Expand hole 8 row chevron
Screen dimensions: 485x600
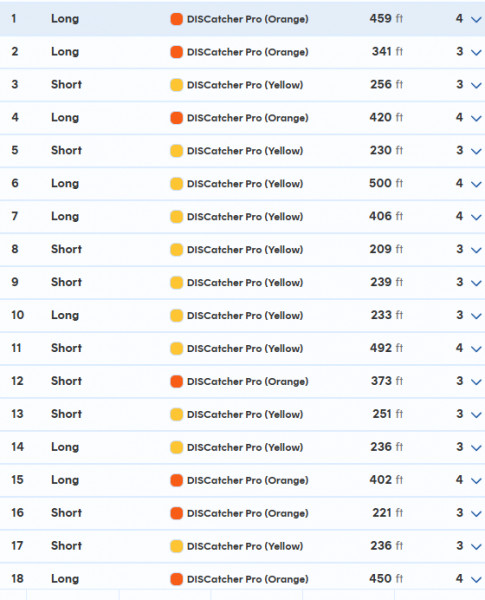pyautogui.click(x=476, y=250)
